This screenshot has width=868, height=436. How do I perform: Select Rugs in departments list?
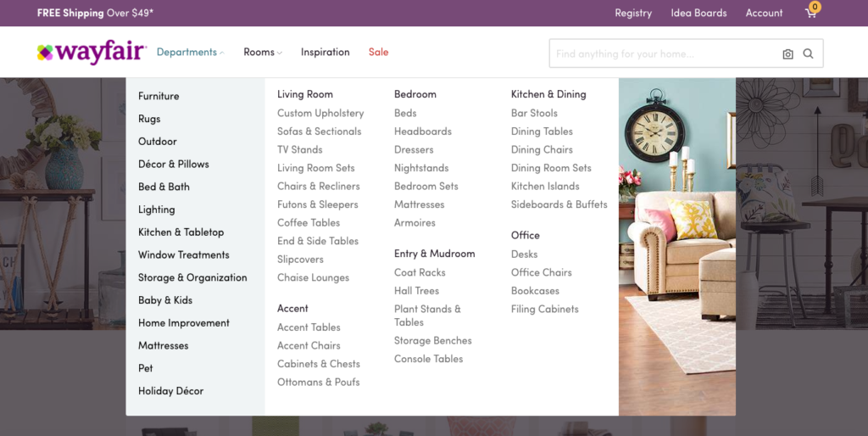click(x=149, y=119)
